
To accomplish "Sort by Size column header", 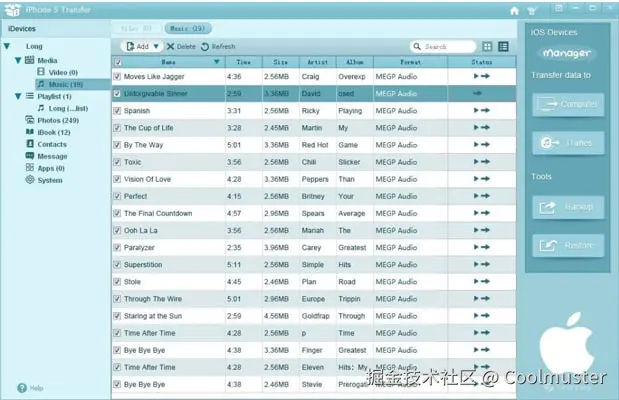I will click(281, 62).
